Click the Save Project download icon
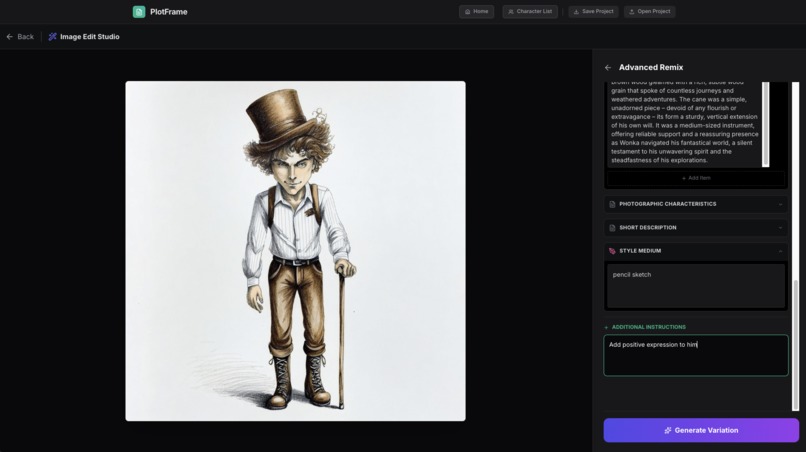806x452 pixels. pos(576,11)
